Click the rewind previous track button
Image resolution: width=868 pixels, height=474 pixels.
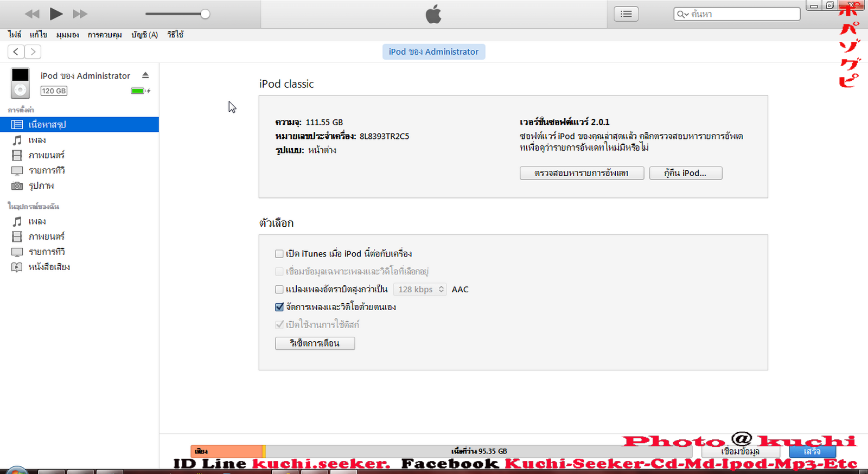point(32,14)
